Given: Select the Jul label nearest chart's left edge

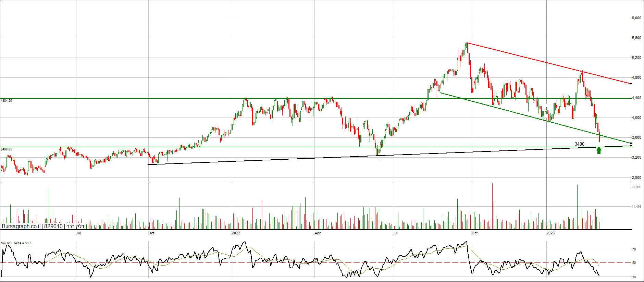Looking at the screenshot, I should 78,233.
